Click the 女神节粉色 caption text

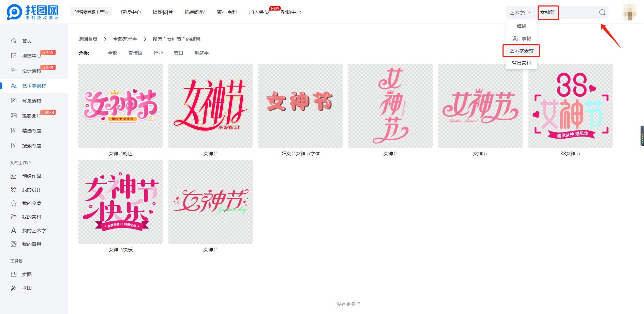tap(120, 154)
